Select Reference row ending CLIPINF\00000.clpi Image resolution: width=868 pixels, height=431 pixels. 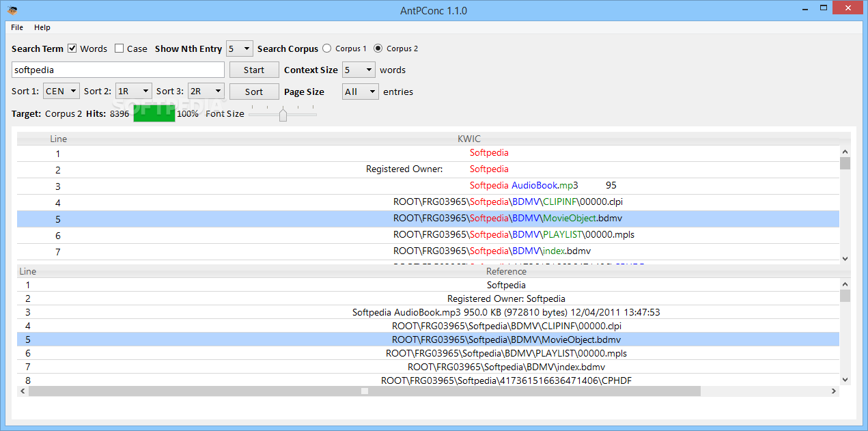(428, 326)
